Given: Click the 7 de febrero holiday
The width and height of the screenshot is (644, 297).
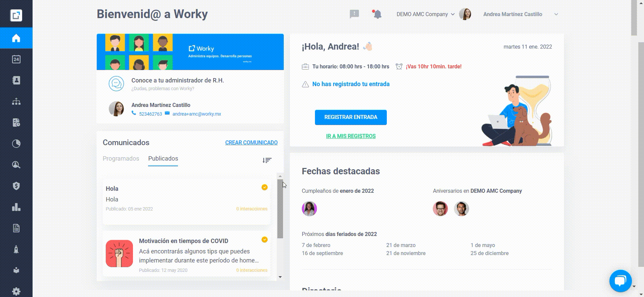Looking at the screenshot, I should point(316,245).
